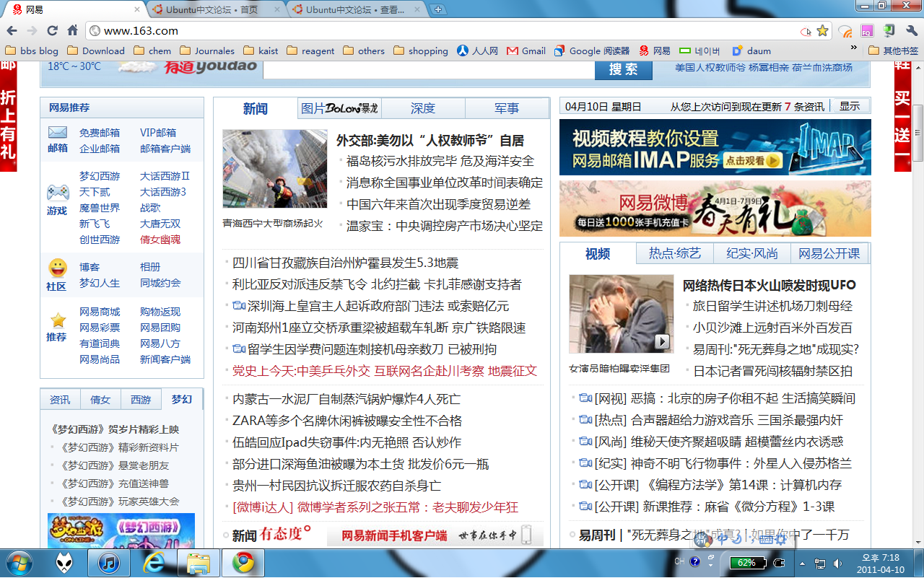Open the browser home page icon

click(x=72, y=31)
